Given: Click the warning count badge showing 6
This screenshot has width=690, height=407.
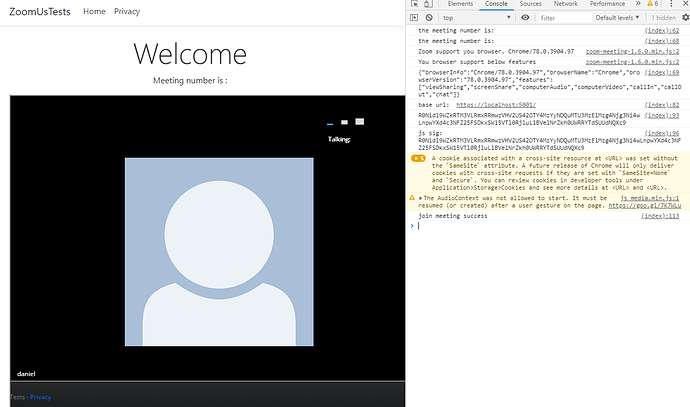Looking at the screenshot, I should [x=653, y=4].
